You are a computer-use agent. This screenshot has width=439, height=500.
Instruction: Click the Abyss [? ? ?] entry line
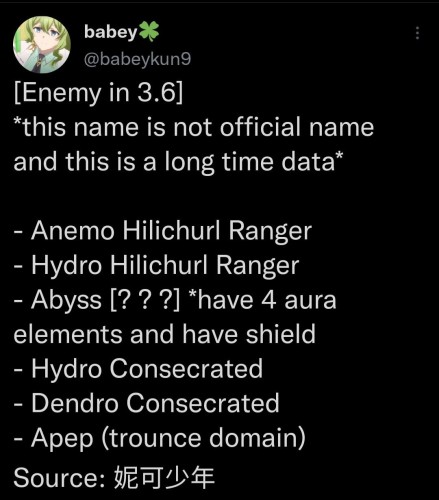[97, 300]
